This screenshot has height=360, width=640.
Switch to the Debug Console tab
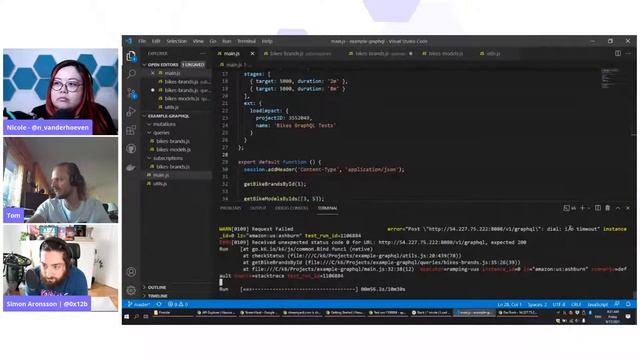pyautogui.click(x=292, y=208)
